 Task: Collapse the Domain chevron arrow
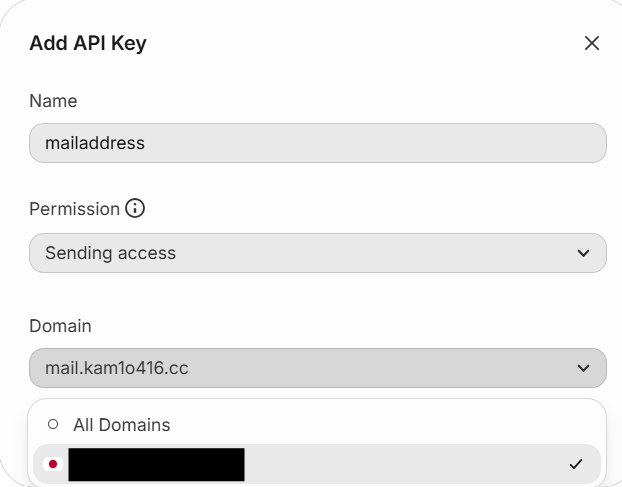584,368
